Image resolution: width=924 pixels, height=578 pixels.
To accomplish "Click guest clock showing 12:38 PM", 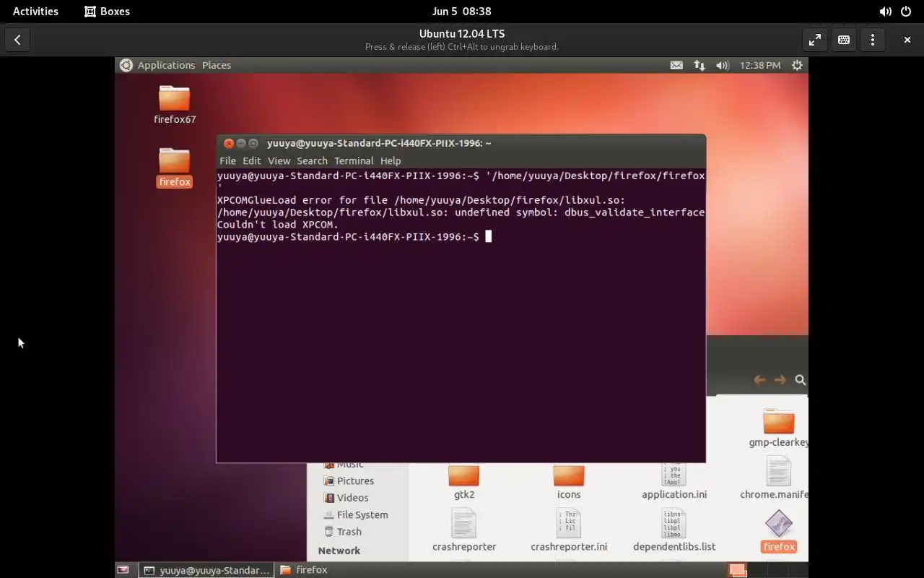I will (759, 65).
